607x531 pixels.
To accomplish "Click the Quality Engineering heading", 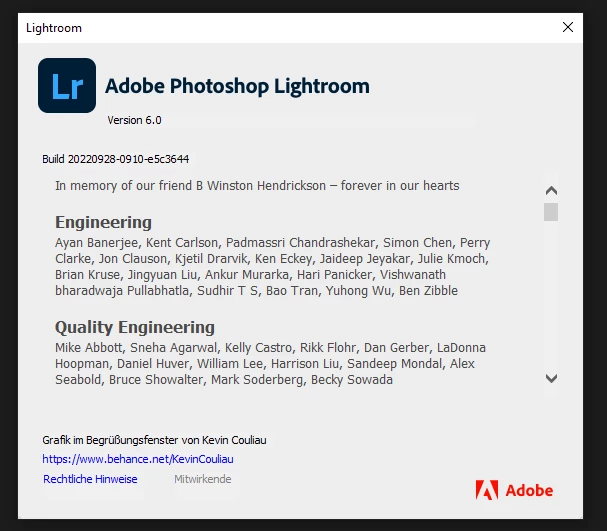I will [x=135, y=327].
